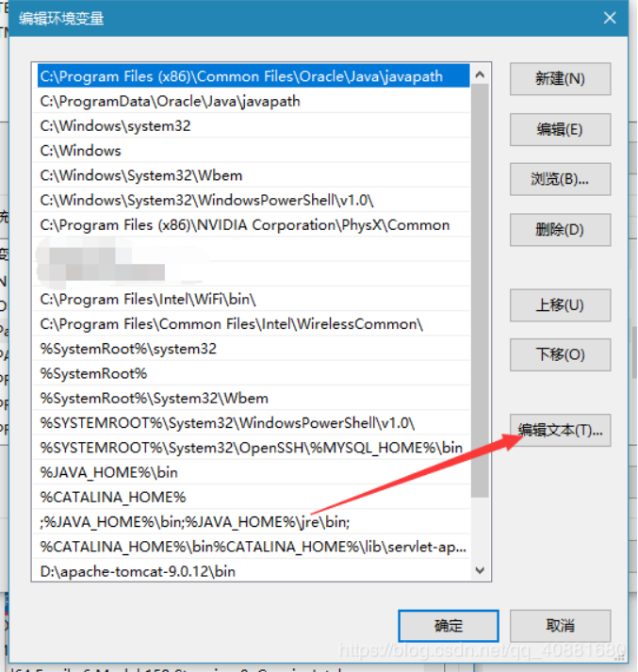Select the NVIDIA Corporation\PhysX\Common entry
638x672 pixels.
coord(252,225)
